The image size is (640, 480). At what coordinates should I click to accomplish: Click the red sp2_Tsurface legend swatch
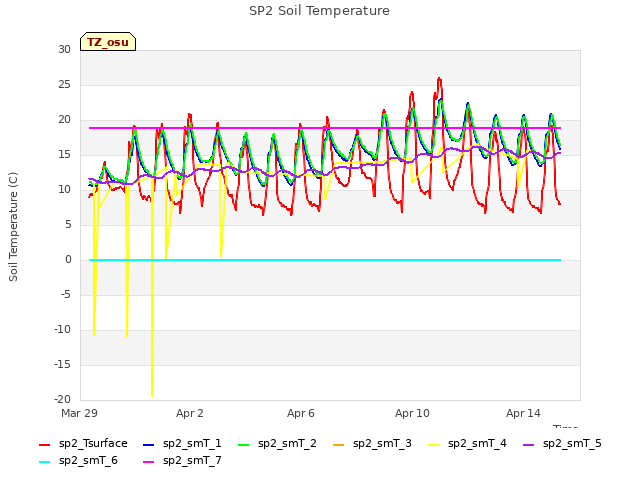(x=44, y=444)
